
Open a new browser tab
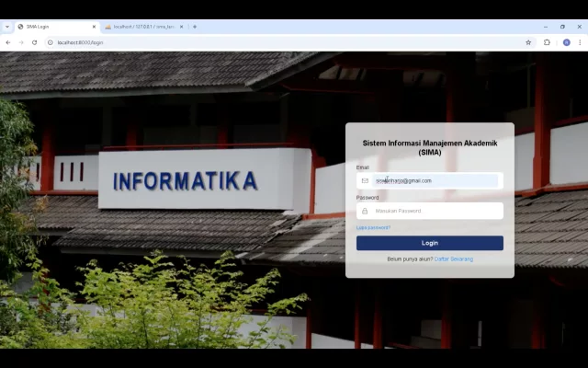pyautogui.click(x=195, y=27)
